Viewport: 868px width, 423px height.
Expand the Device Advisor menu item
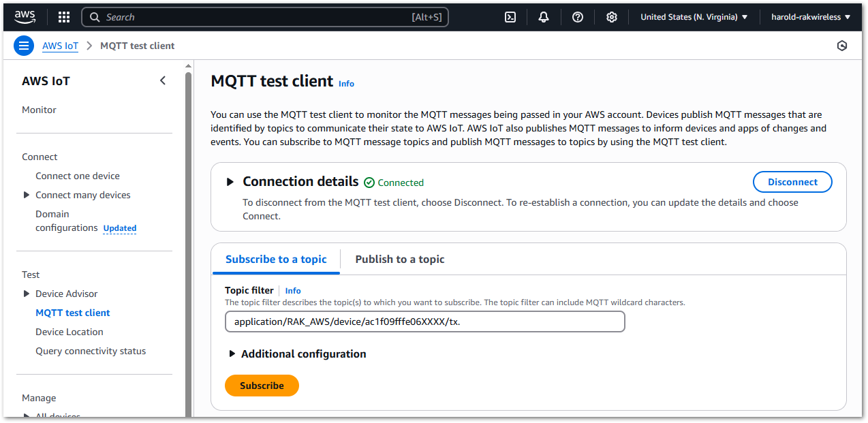click(27, 293)
